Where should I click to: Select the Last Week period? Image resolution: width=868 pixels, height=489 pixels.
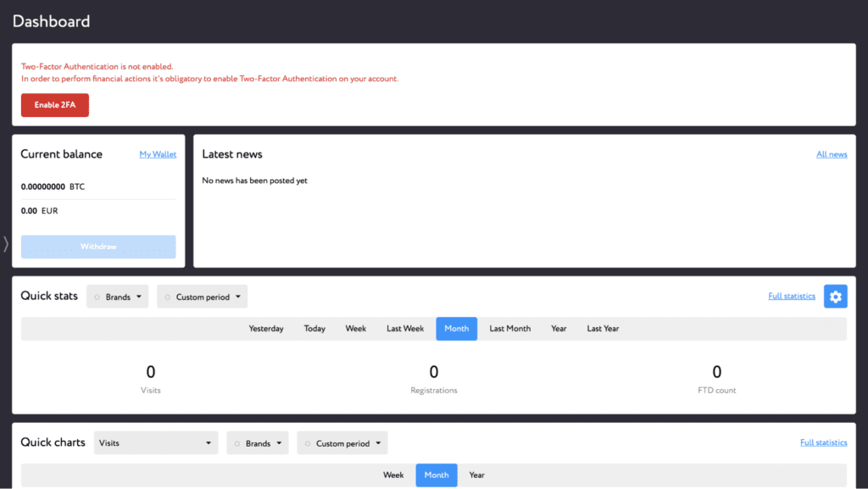pyautogui.click(x=404, y=328)
